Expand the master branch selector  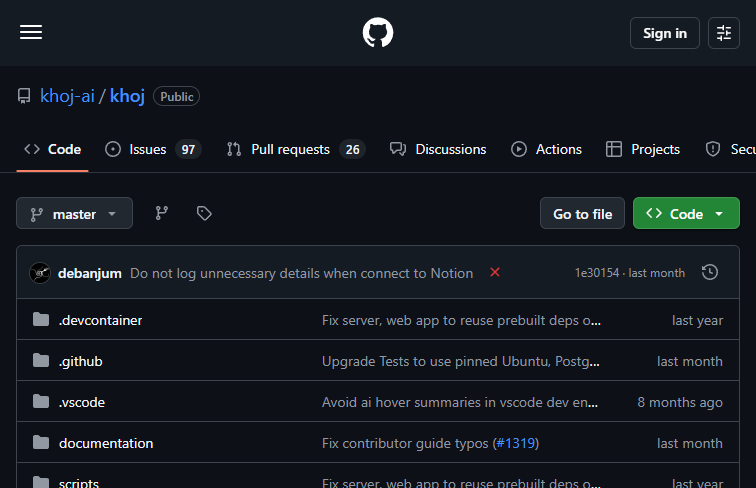74,213
